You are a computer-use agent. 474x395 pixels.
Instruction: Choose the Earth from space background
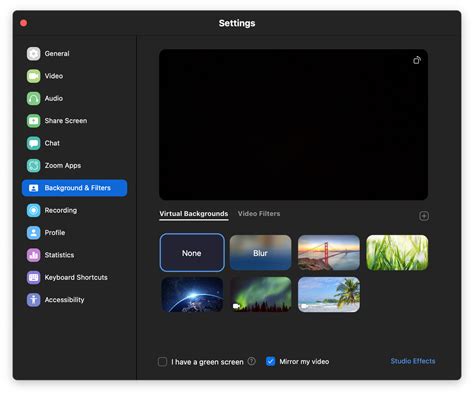[x=192, y=295]
